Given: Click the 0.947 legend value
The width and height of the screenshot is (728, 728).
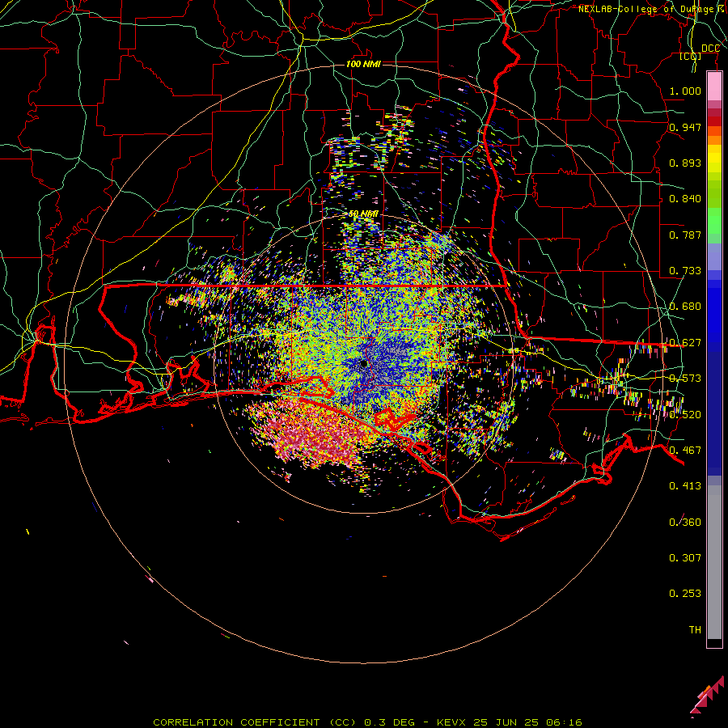Looking at the screenshot, I should click(x=685, y=127).
